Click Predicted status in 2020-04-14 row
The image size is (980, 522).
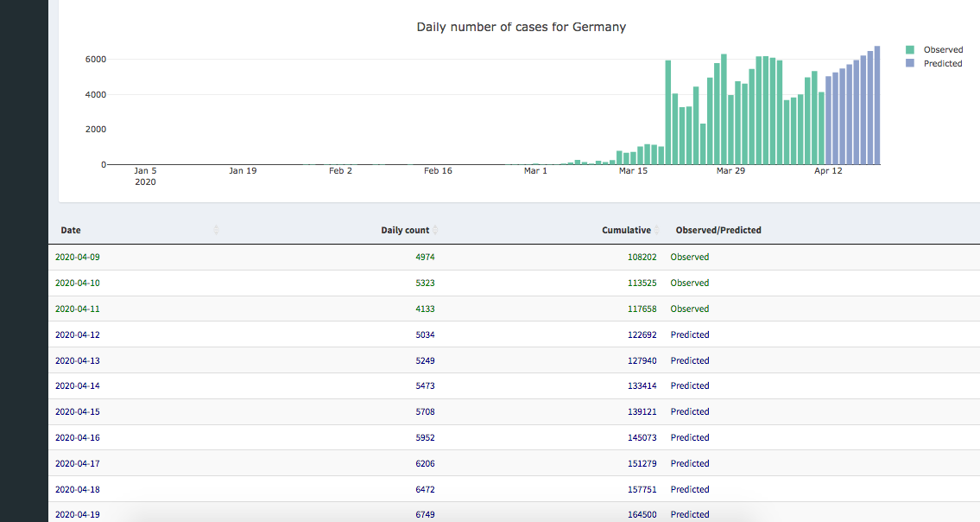point(690,386)
